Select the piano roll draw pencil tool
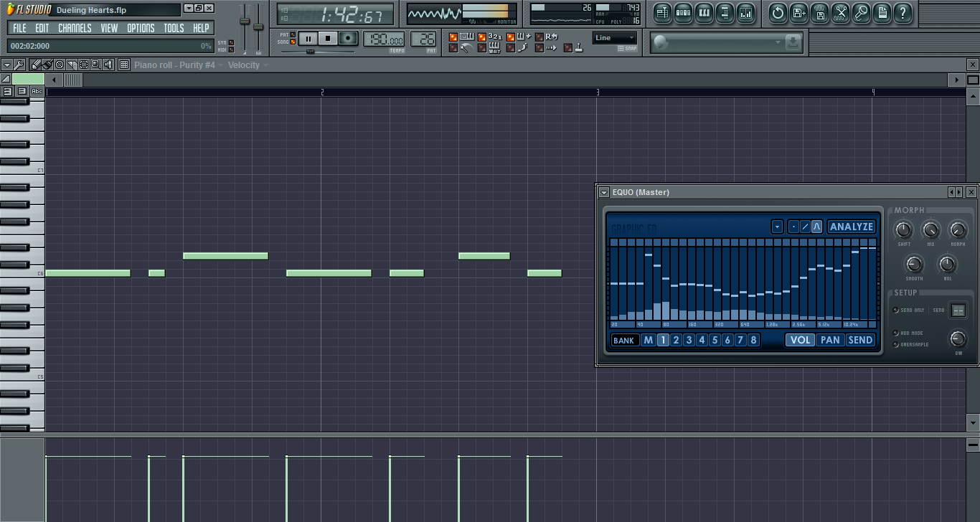Viewport: 980px width, 522px height. point(35,65)
